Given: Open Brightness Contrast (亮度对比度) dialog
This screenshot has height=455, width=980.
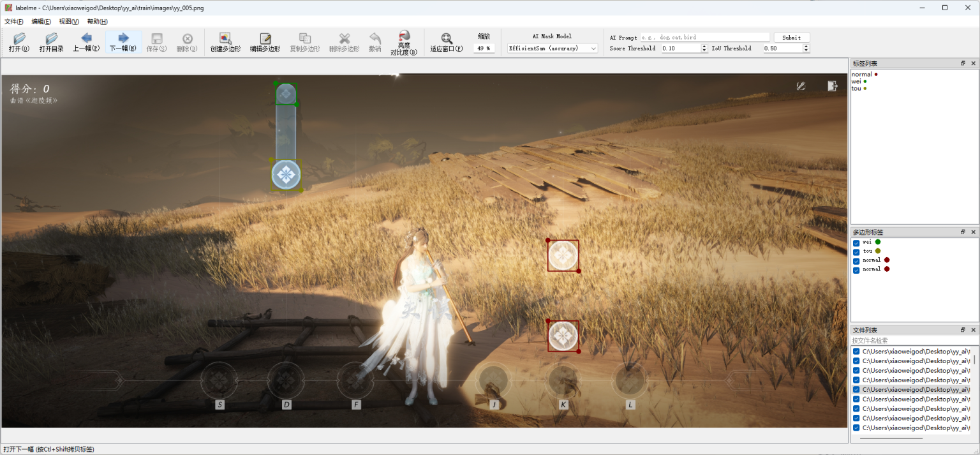Looking at the screenshot, I should tap(404, 42).
